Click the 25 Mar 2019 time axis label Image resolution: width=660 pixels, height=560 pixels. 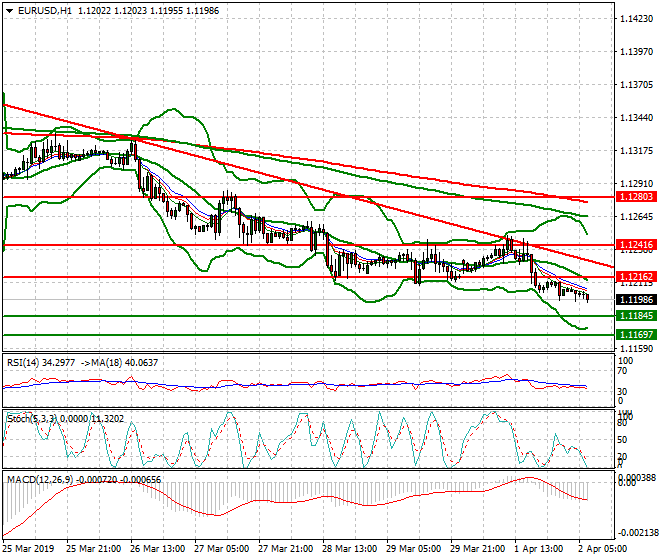click(x=28, y=549)
